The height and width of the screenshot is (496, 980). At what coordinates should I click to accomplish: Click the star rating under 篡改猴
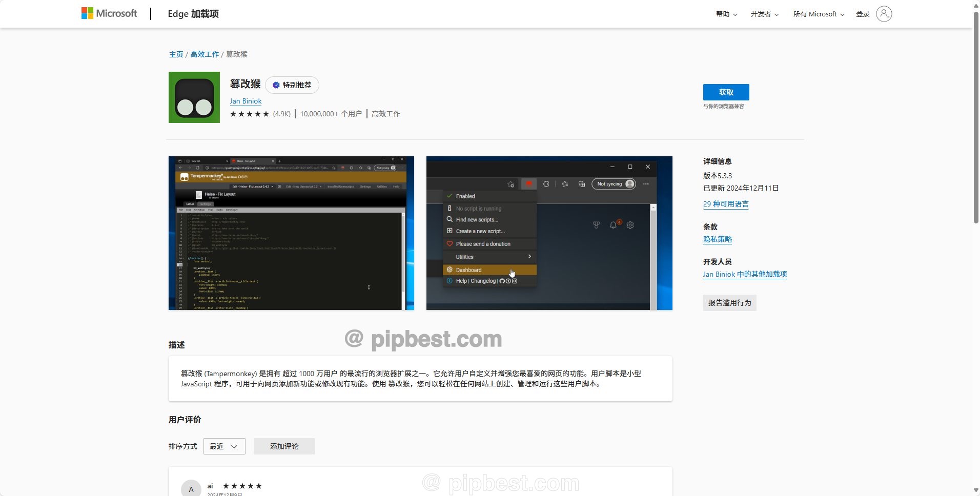[x=250, y=114]
